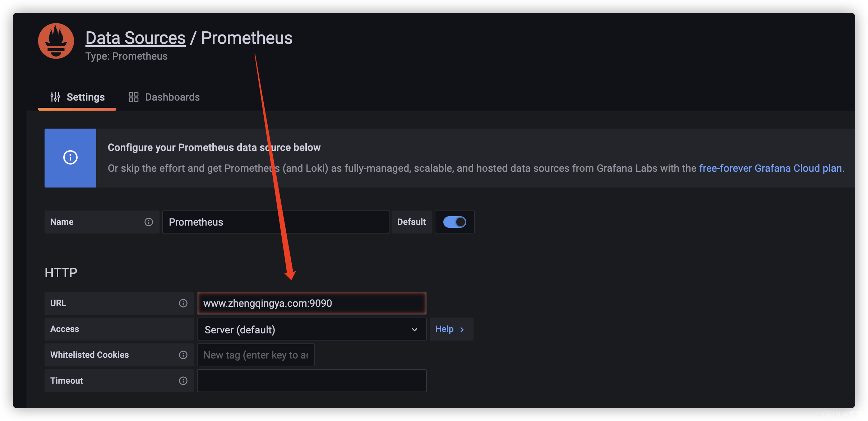Click the Dashboards tab grid icon
Viewport: 868px width, 421px height.
point(134,97)
